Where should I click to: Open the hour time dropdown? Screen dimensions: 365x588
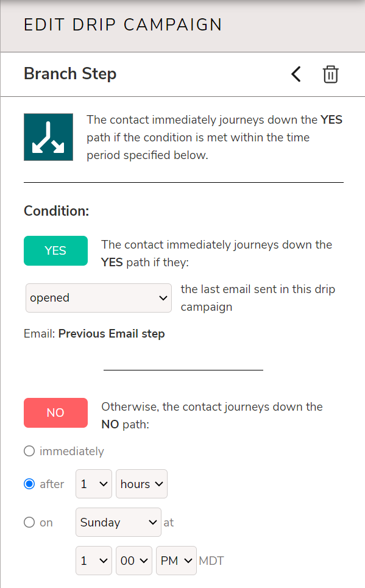pos(94,560)
